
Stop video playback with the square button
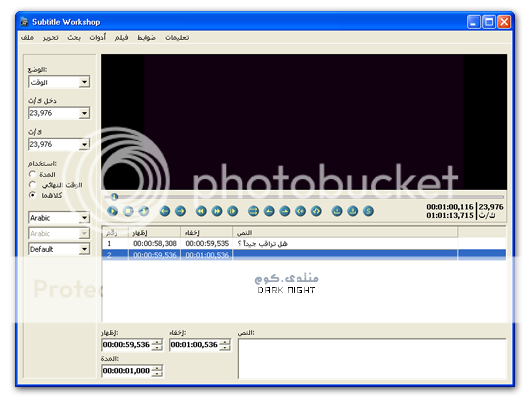(x=128, y=211)
